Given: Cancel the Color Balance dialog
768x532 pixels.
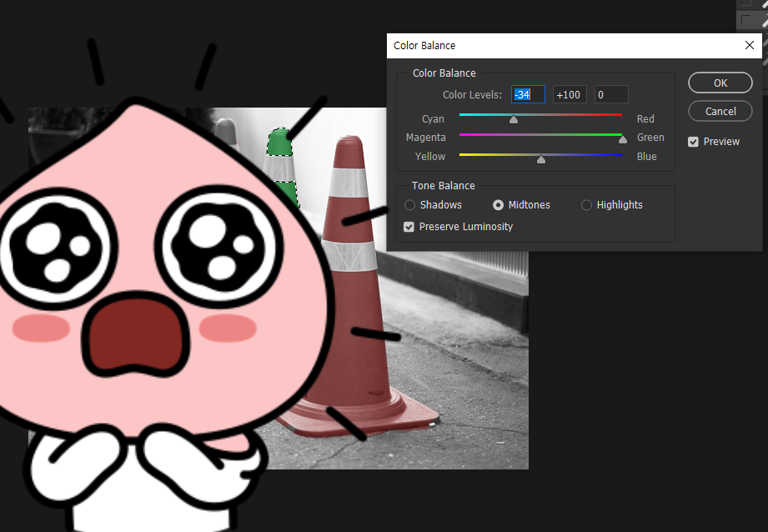Looking at the screenshot, I should coord(720,111).
